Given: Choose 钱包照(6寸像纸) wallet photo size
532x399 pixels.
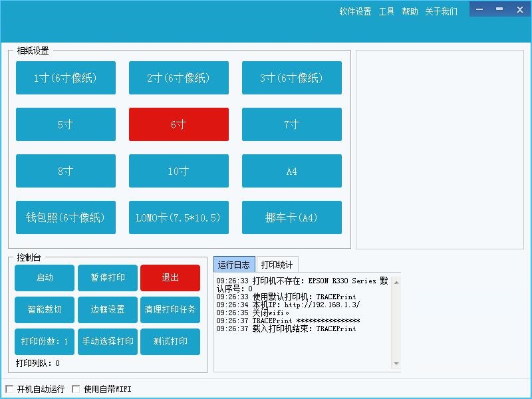Looking at the screenshot, I should (66, 217).
